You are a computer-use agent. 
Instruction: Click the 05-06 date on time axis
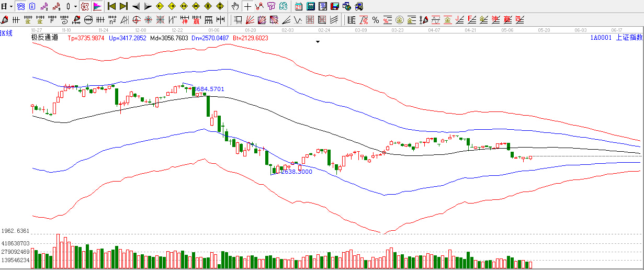[507, 30]
